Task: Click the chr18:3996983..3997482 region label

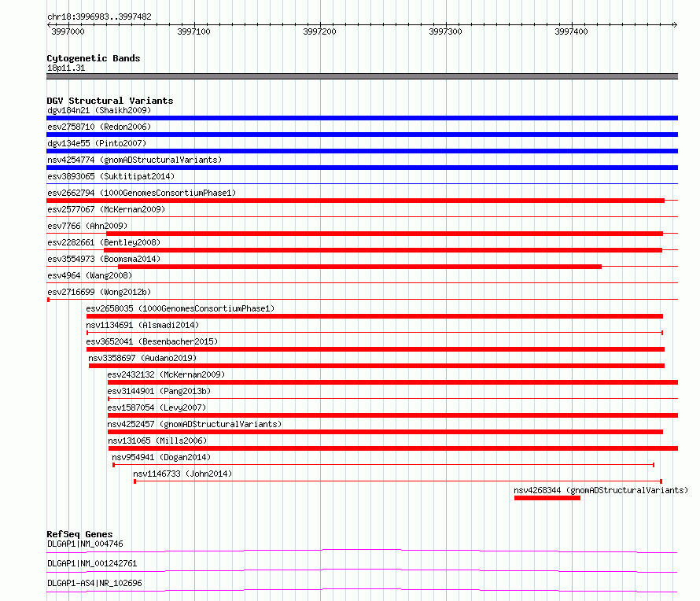Action: [x=100, y=17]
